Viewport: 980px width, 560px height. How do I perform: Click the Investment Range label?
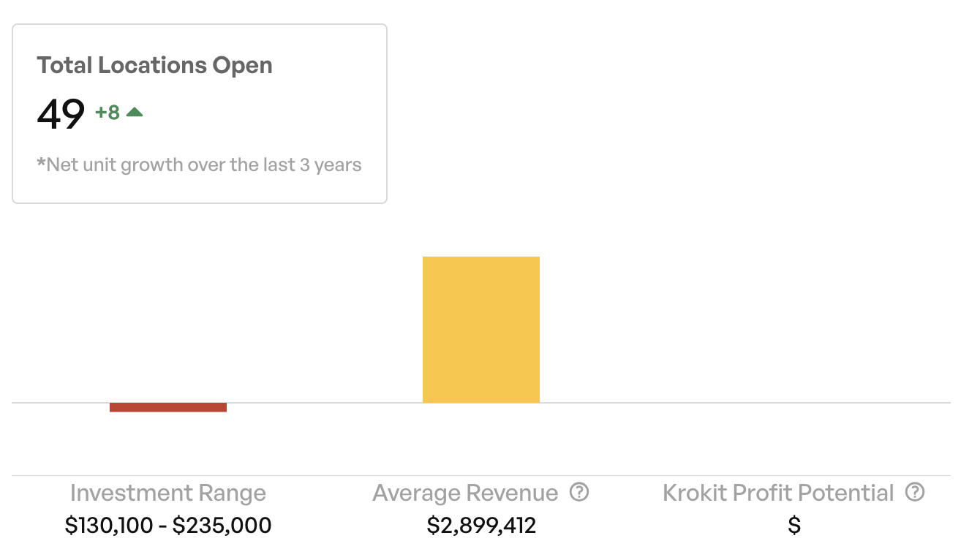click(x=168, y=493)
